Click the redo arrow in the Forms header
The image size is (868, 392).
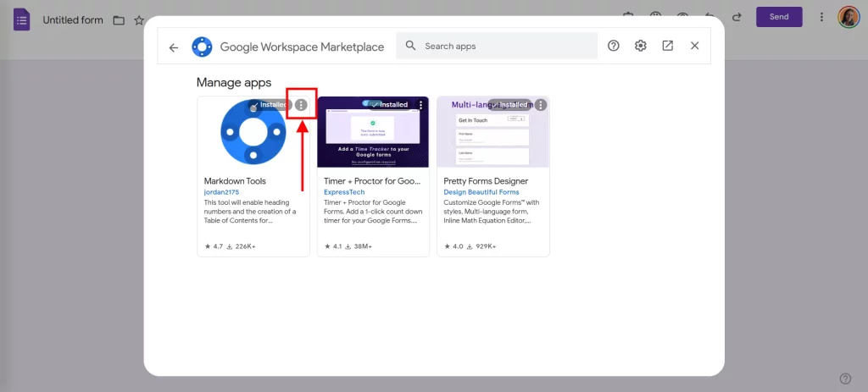(737, 17)
